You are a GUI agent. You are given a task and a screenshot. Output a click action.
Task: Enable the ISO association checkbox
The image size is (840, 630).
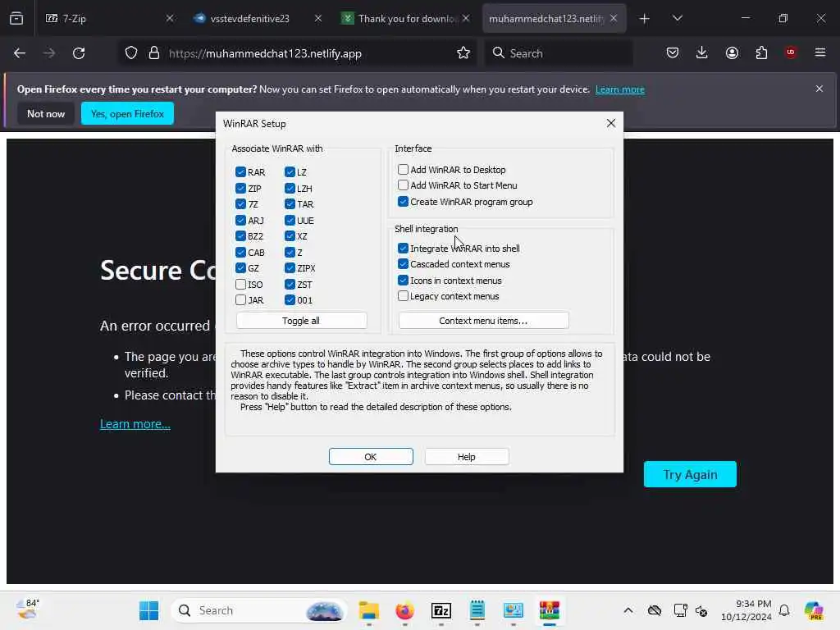click(x=240, y=285)
